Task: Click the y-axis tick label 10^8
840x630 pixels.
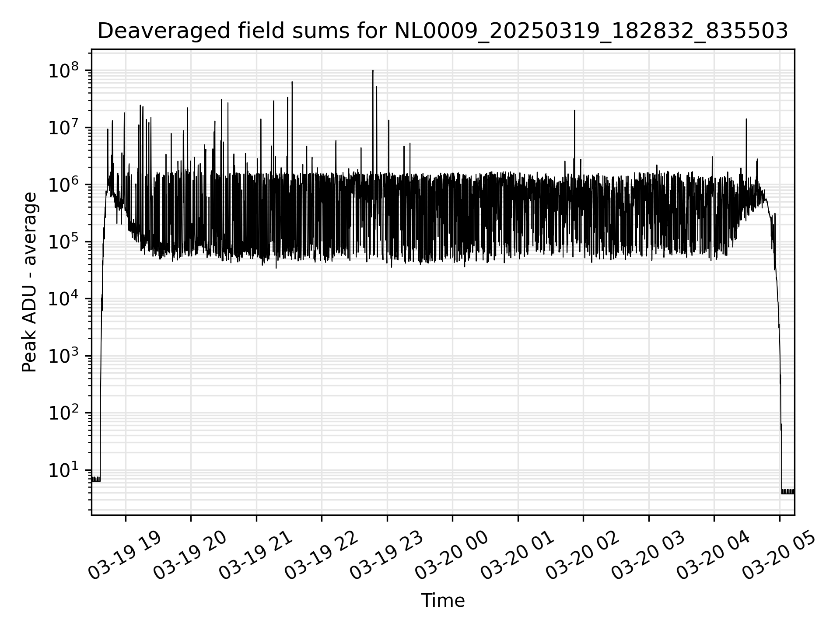Action: 63,70
